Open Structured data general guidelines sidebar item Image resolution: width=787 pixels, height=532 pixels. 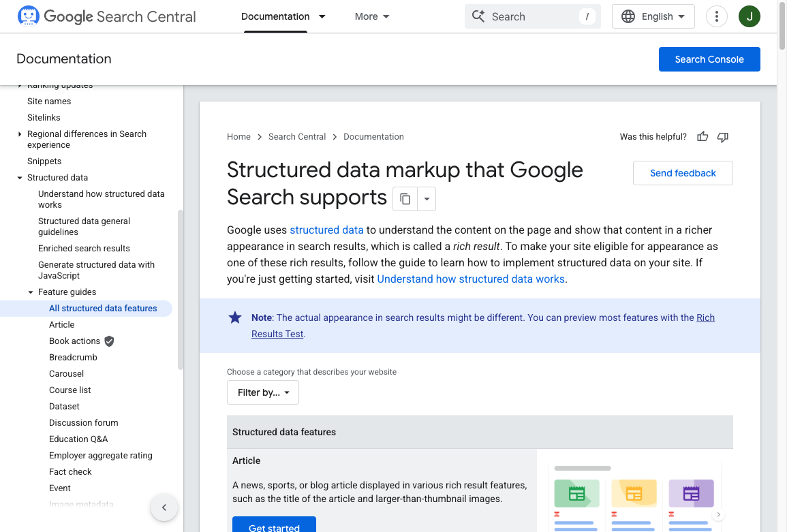[84, 226]
